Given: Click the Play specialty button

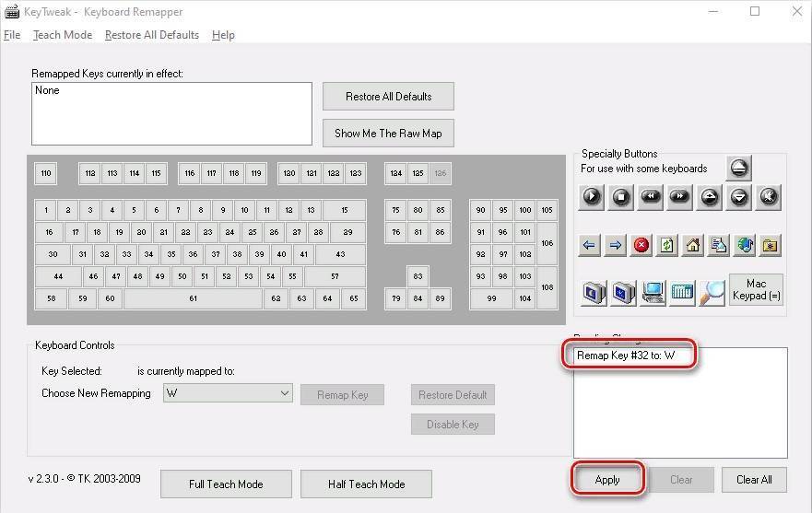Looking at the screenshot, I should tap(592, 197).
